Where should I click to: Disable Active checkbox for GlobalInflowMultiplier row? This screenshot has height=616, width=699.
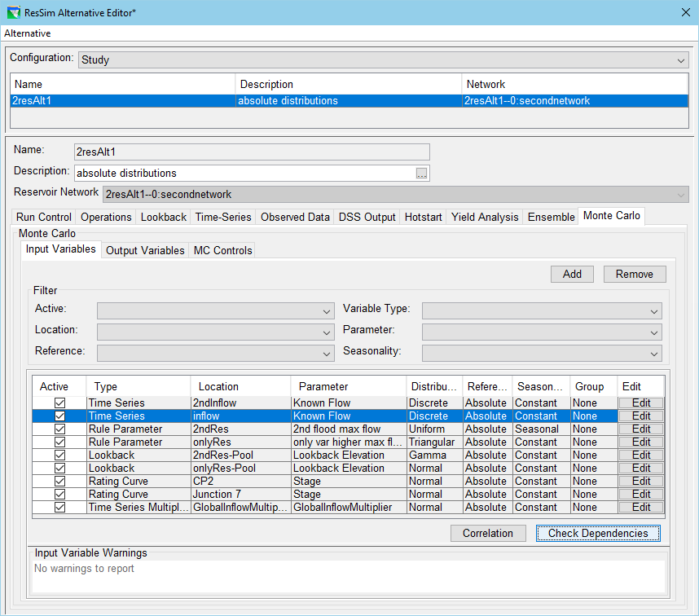coord(59,508)
